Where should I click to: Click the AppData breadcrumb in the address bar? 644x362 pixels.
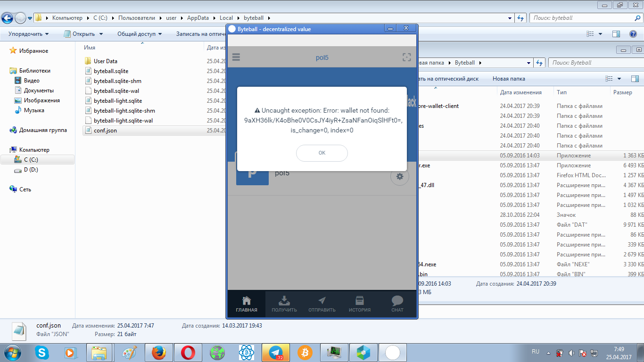click(198, 18)
